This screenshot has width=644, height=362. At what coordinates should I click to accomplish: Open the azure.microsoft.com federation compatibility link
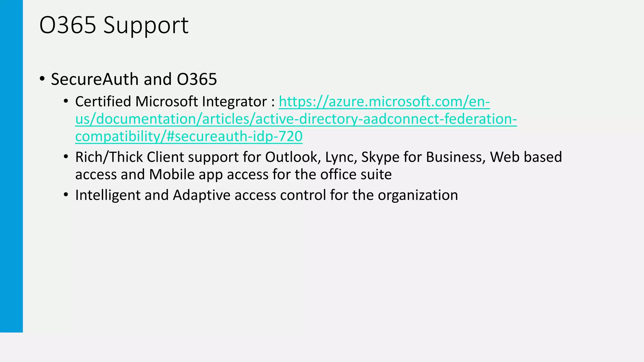click(x=296, y=119)
